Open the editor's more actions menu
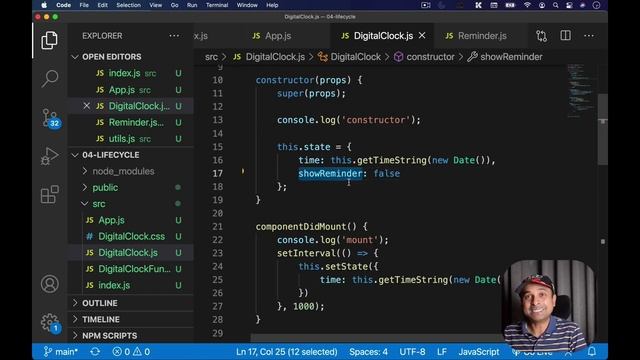This screenshot has height=360, width=640. point(589,36)
